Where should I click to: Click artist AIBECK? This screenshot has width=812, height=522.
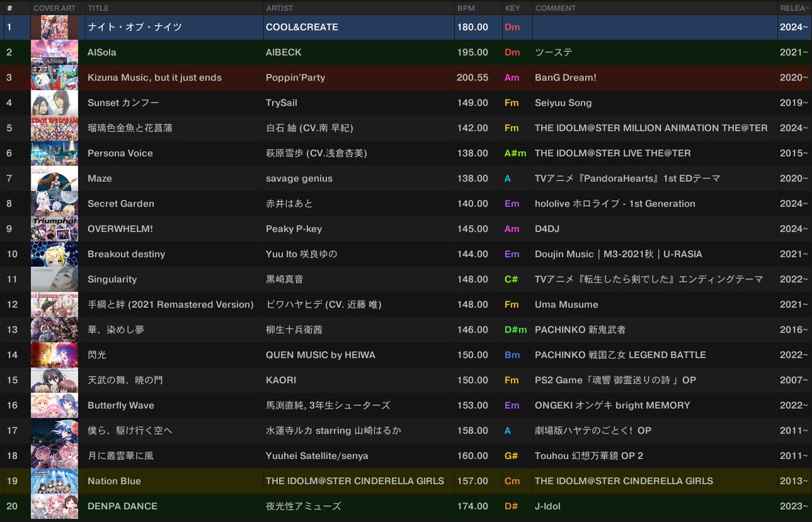point(284,52)
